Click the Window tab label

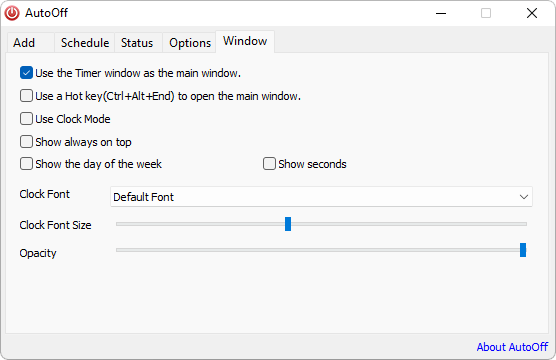click(245, 41)
